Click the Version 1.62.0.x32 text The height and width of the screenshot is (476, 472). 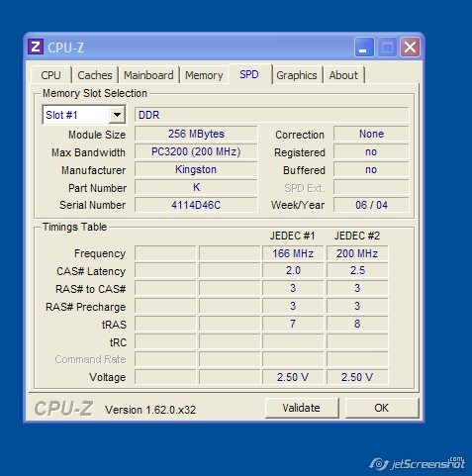click(x=150, y=410)
